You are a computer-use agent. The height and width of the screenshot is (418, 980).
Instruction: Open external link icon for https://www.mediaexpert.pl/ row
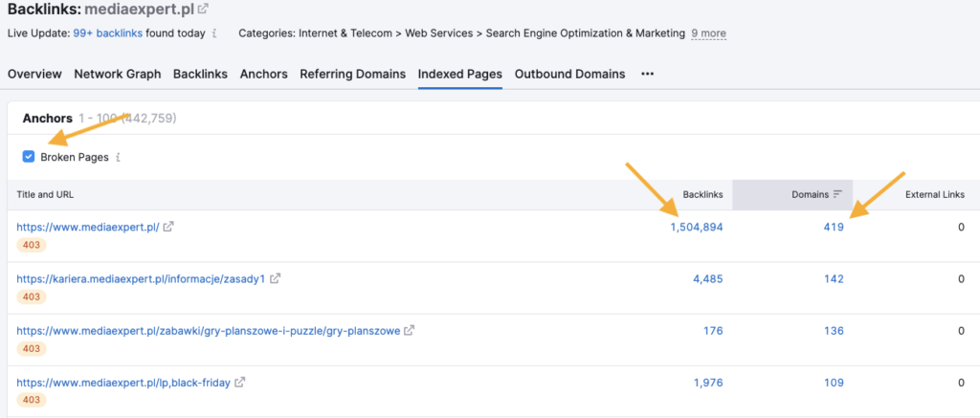click(x=168, y=227)
